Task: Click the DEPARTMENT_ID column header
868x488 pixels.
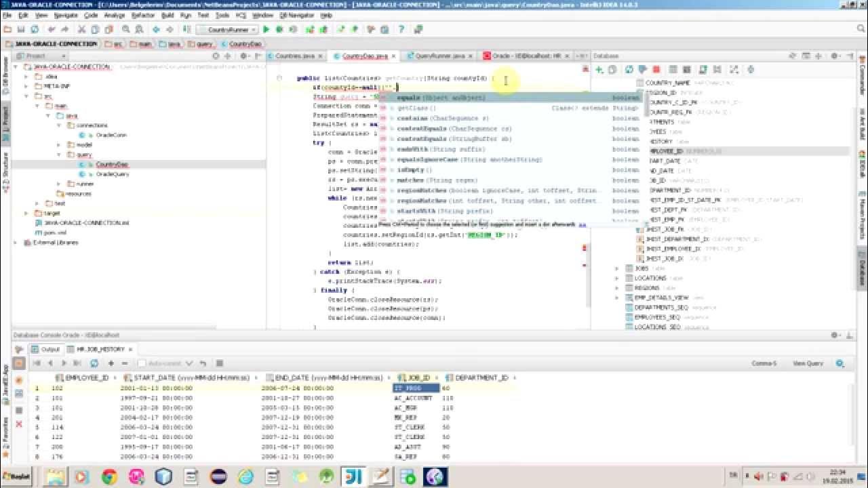Action: click(x=481, y=378)
